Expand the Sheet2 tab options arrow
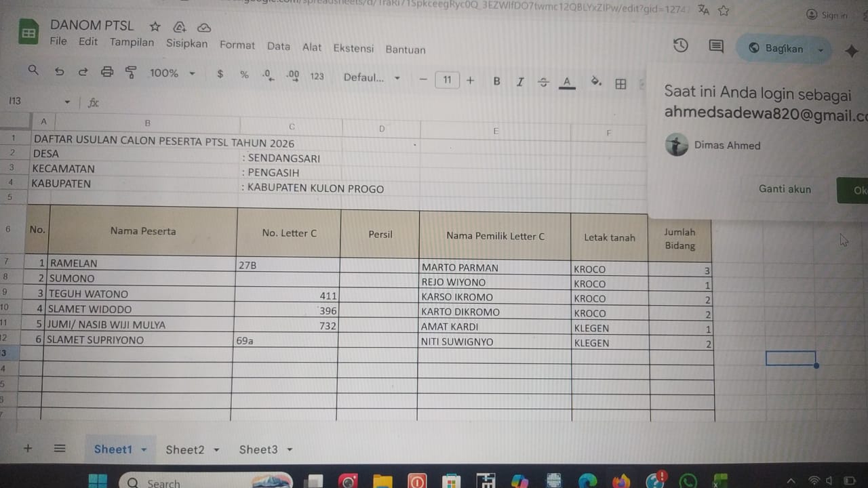 (x=217, y=450)
